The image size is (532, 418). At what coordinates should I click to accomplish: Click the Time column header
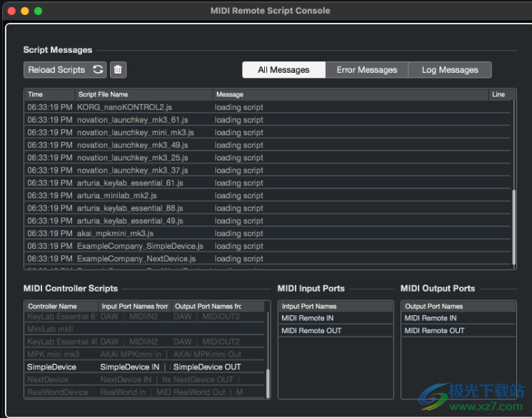pyautogui.click(x=50, y=95)
